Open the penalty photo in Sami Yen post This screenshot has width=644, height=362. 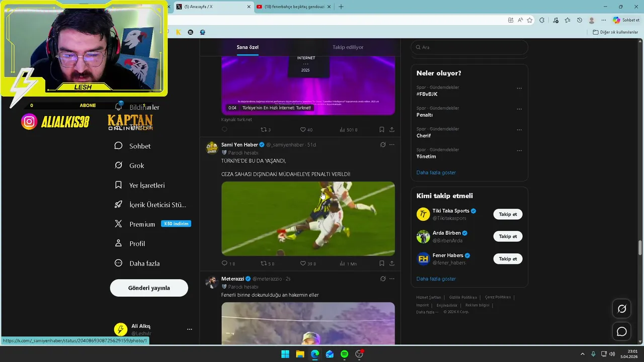(x=308, y=219)
